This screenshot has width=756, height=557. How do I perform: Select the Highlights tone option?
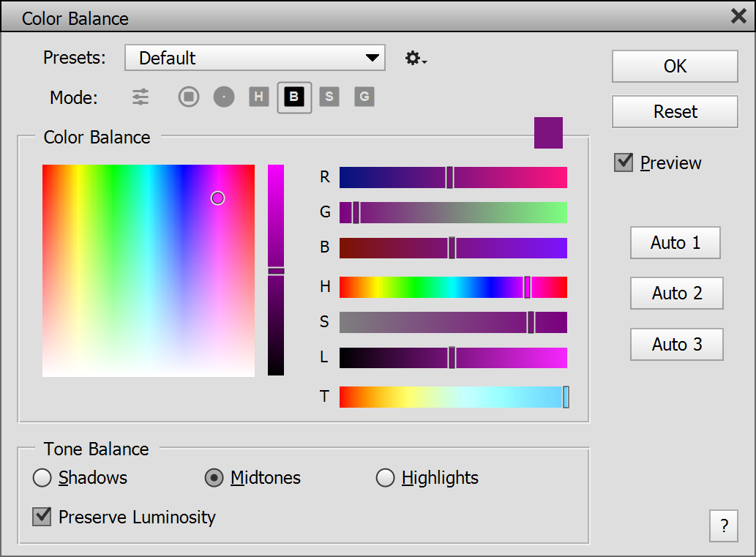click(385, 478)
